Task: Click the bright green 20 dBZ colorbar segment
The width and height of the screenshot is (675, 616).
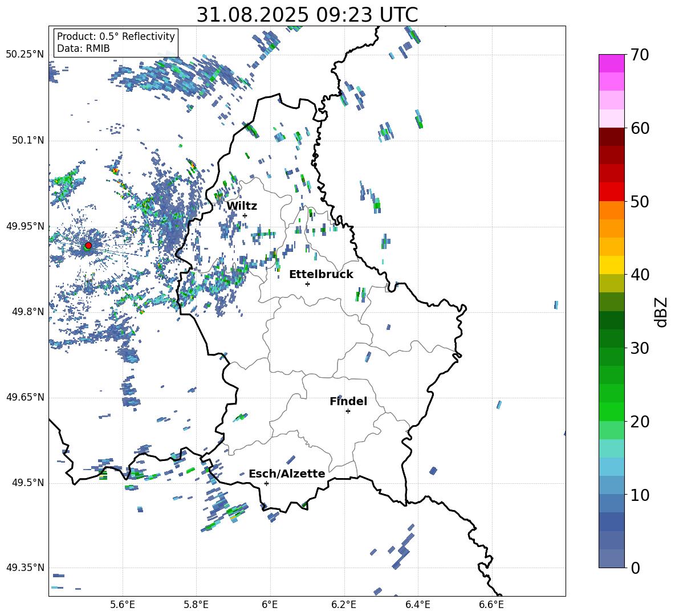Action: point(611,411)
